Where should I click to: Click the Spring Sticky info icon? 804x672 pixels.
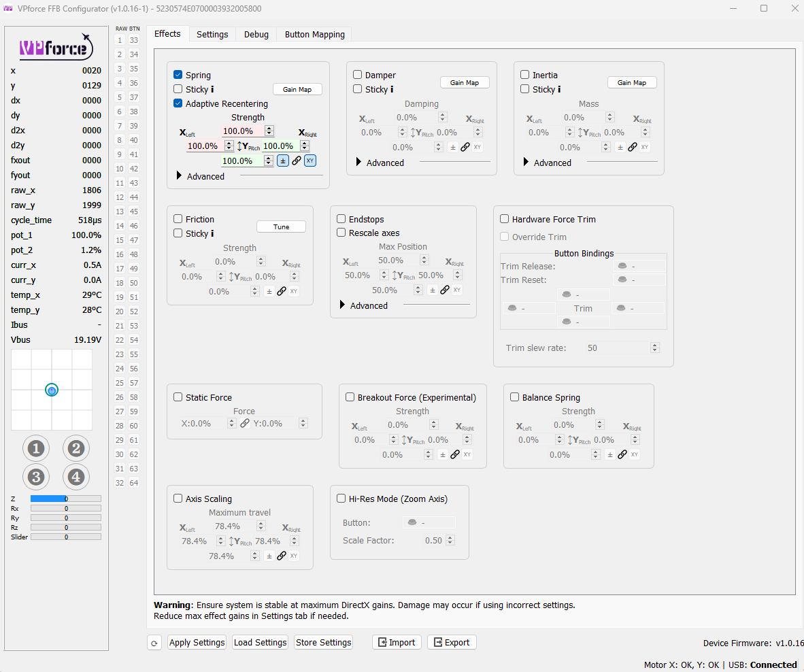(x=212, y=89)
